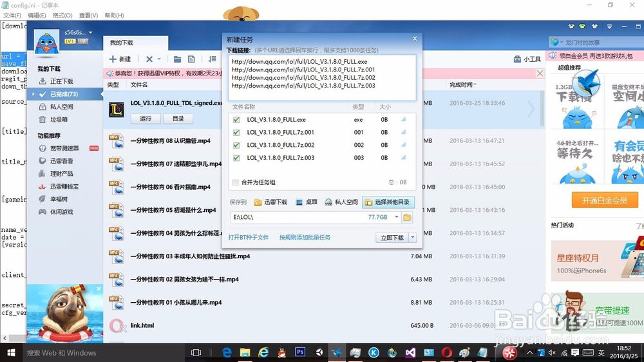Screen dimensions: 644x362
Task: Open the Edge browser from the taskbar
Action: click(x=227, y=352)
